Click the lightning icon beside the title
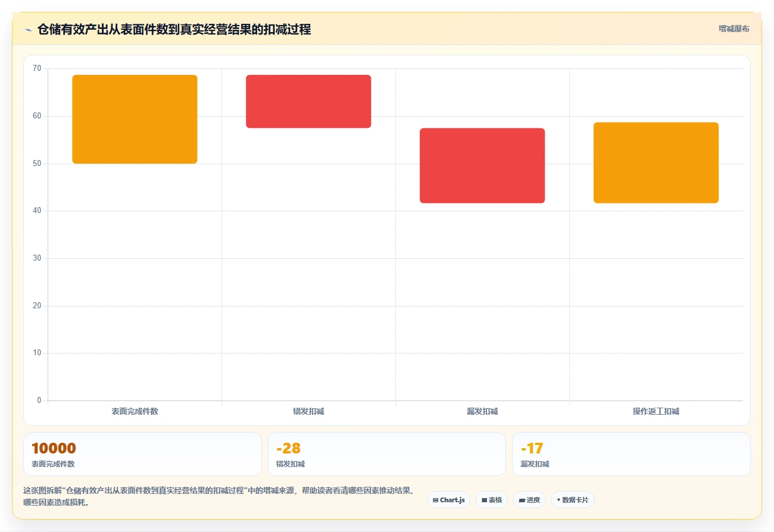The height and width of the screenshot is (532, 774). (x=28, y=30)
